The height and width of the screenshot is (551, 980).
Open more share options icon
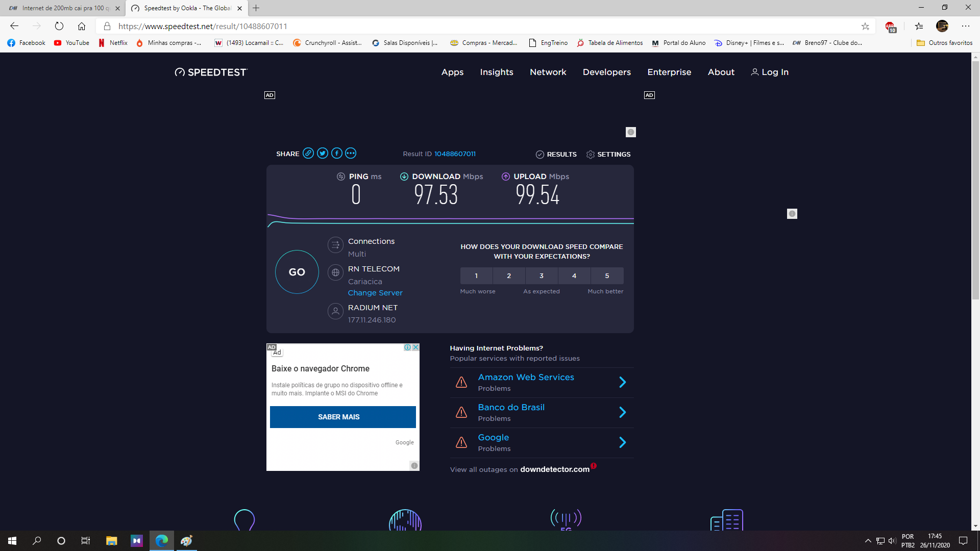(x=351, y=153)
